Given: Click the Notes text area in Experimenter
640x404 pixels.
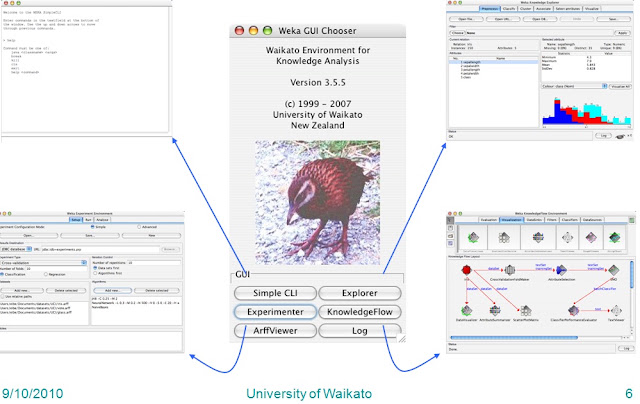Looking at the screenshot, I should click(x=91, y=340).
